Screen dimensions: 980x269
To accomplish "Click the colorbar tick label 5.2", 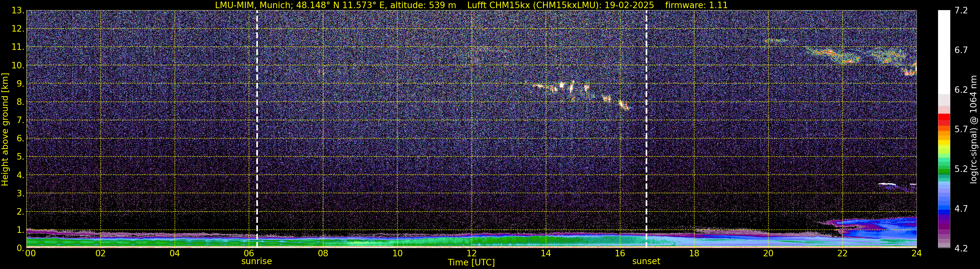I will pos(961,169).
